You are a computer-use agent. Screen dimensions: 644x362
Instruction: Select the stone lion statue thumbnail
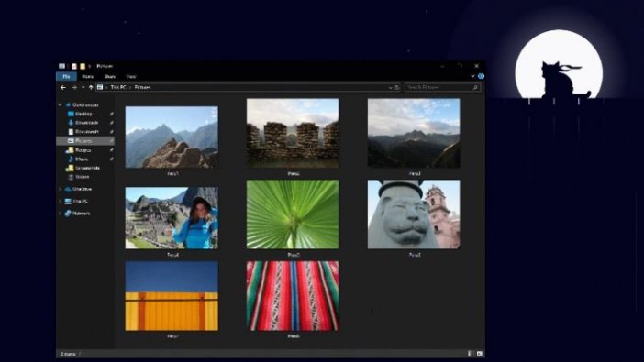[414, 214]
